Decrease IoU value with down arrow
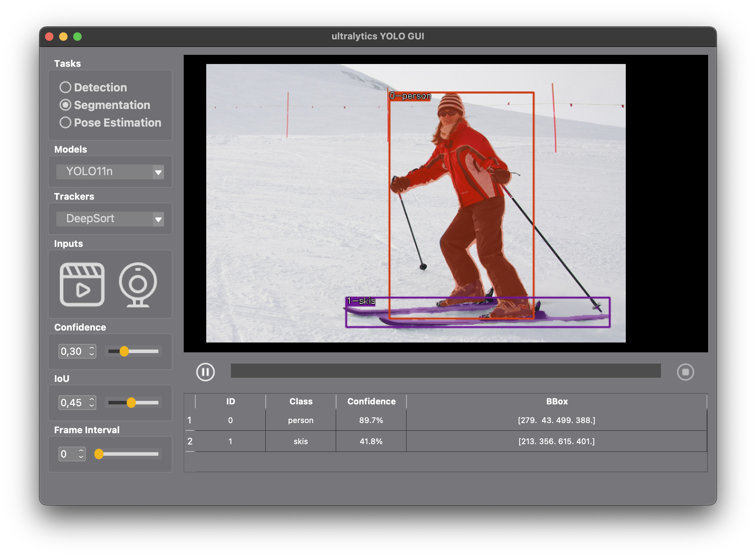The height and width of the screenshot is (557, 756). click(x=92, y=406)
